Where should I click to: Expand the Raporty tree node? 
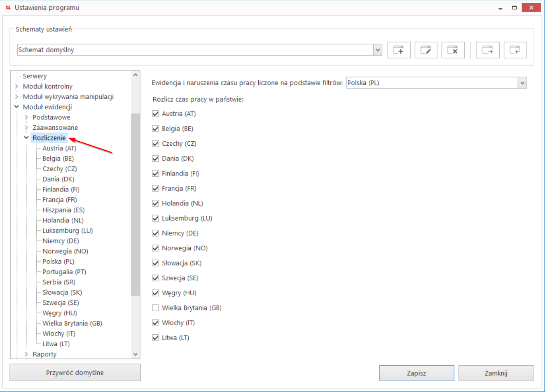(26, 354)
